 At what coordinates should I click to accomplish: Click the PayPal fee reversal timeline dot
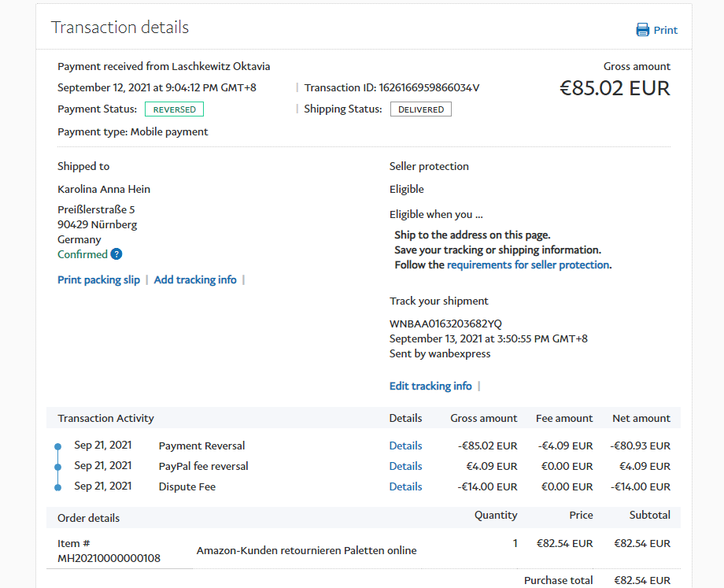coord(57,468)
